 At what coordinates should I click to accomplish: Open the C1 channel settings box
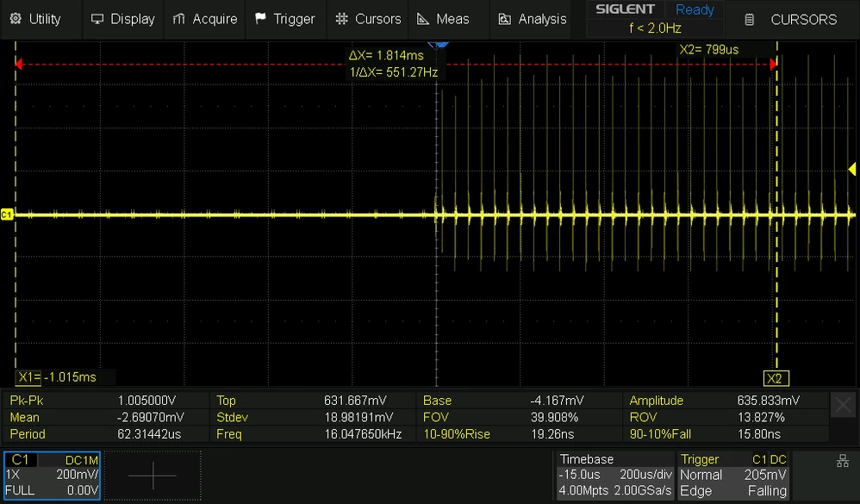52,475
